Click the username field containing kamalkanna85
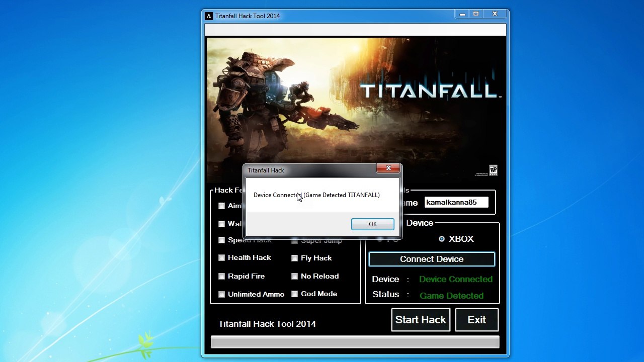Viewport: 644px width, 362px height. click(x=456, y=202)
